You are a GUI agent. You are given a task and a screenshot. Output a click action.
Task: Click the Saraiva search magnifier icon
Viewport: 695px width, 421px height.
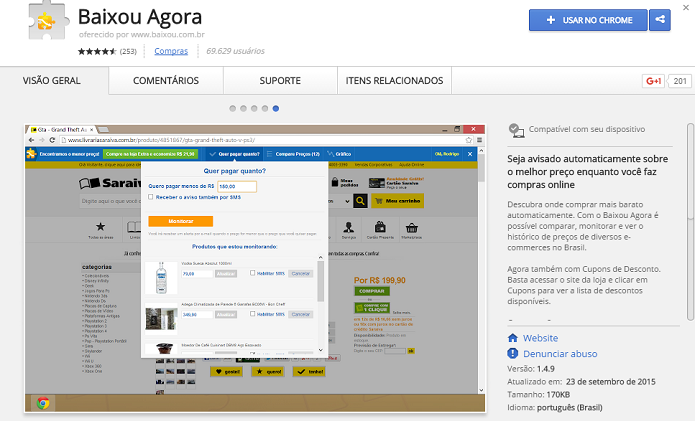pyautogui.click(x=360, y=201)
